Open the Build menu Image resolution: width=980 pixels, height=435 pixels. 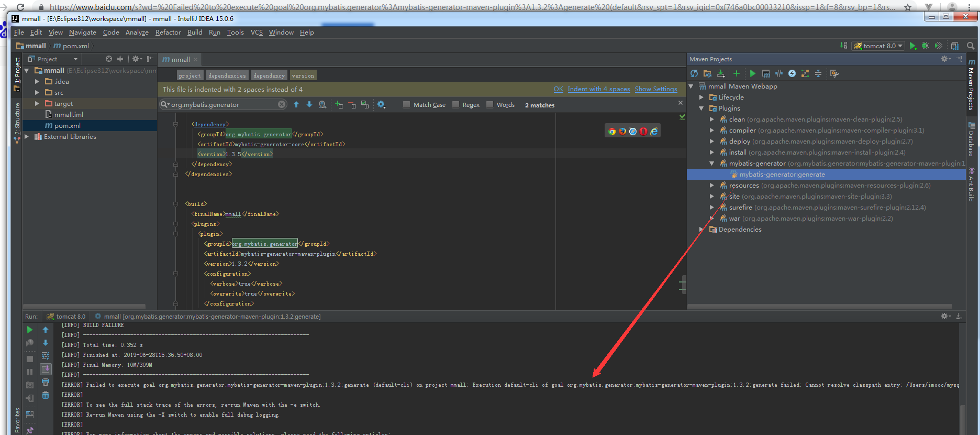point(195,32)
